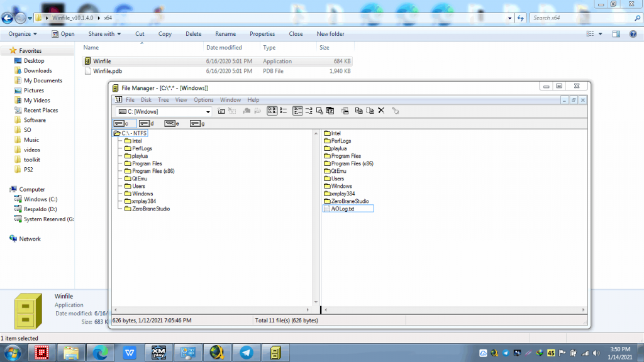Click the Copy files toolbar icon
Image resolution: width=644 pixels, height=362 pixels.
(x=358, y=111)
